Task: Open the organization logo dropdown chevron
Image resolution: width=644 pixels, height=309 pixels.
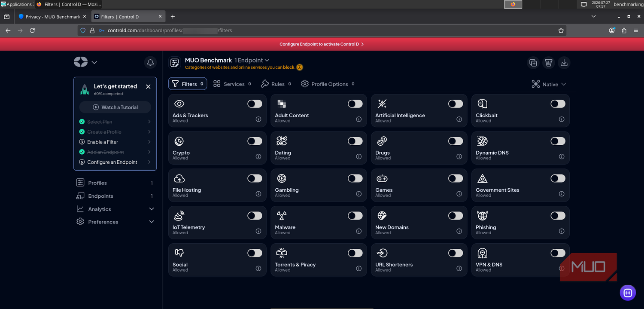Action: (x=94, y=62)
